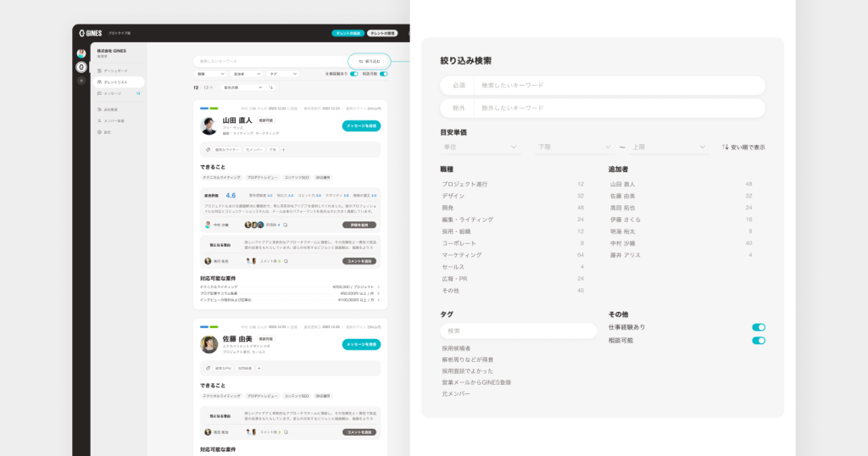The height and width of the screenshot is (456, 868).
Task: Click メッセージを送信 for 山田 直人
Action: (361, 125)
